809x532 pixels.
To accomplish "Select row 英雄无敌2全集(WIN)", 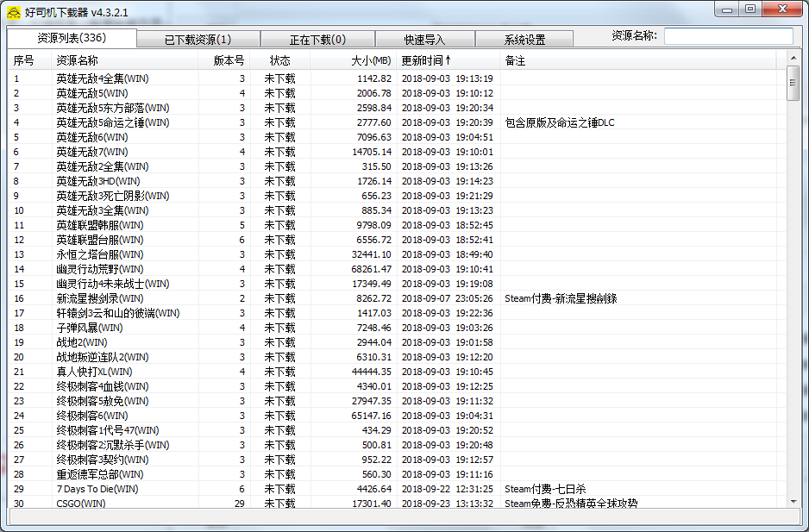I will coord(397,166).
